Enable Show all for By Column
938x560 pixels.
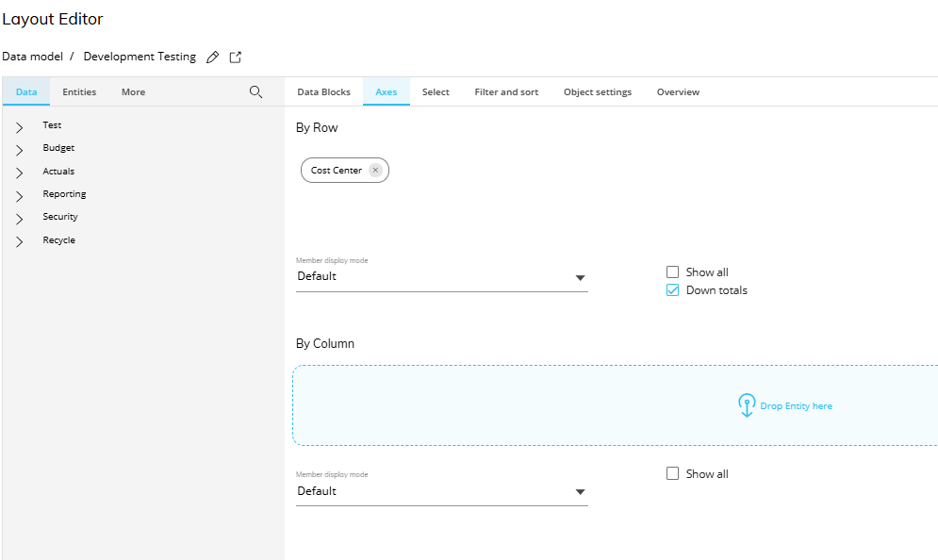673,474
